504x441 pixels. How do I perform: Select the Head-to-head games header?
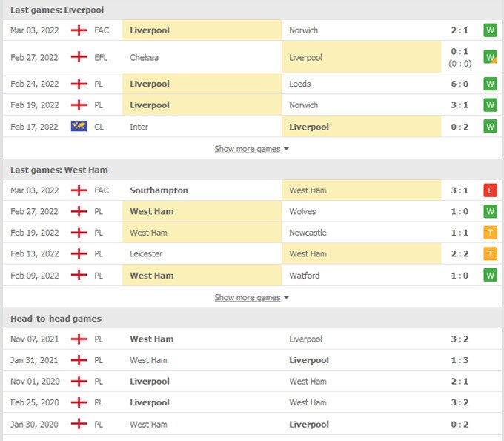(56, 319)
